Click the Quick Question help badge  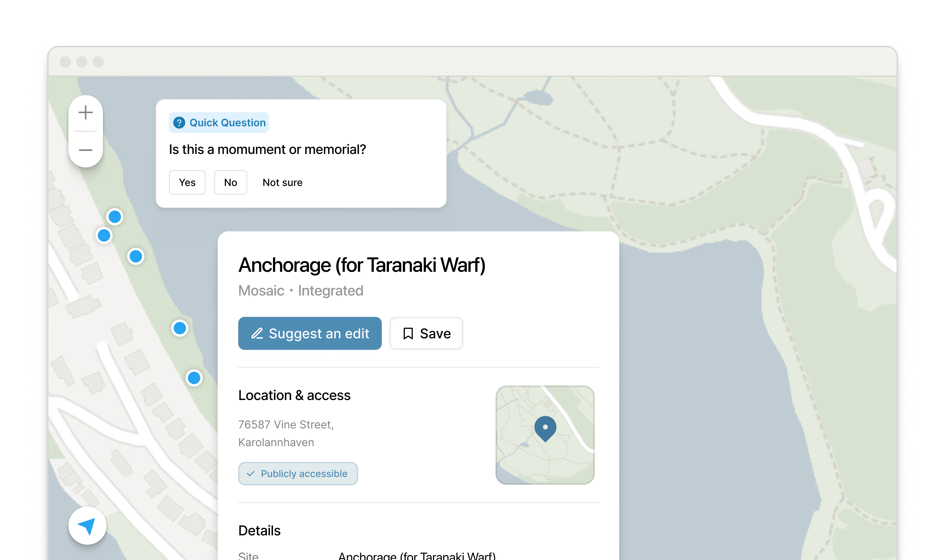point(219,123)
